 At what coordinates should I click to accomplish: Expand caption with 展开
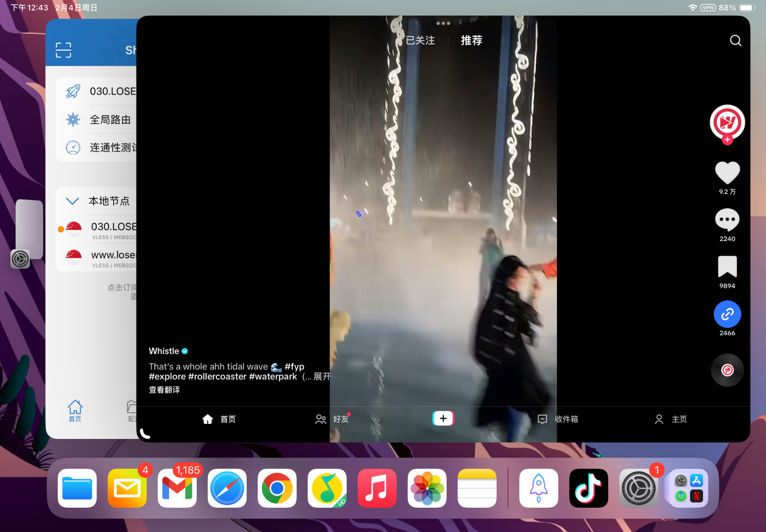(x=321, y=376)
